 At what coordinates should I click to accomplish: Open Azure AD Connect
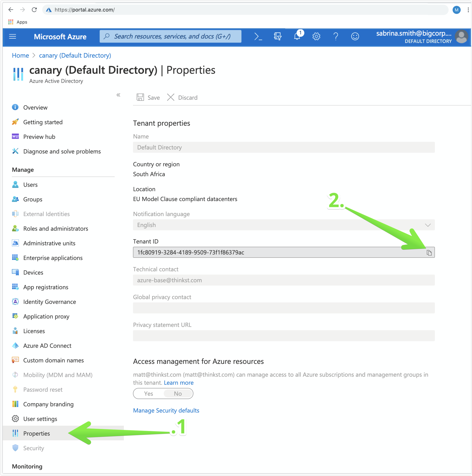point(47,346)
